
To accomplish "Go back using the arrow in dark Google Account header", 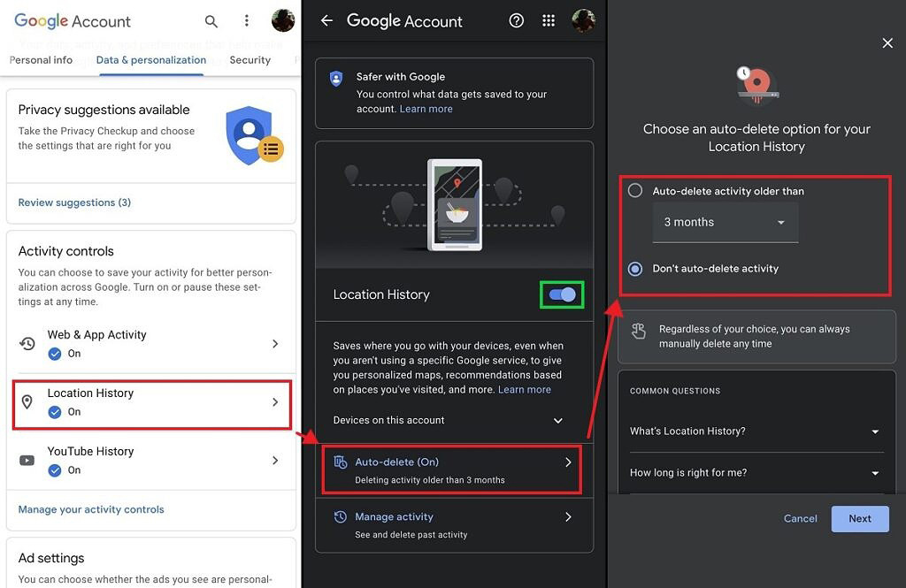I will coord(327,21).
